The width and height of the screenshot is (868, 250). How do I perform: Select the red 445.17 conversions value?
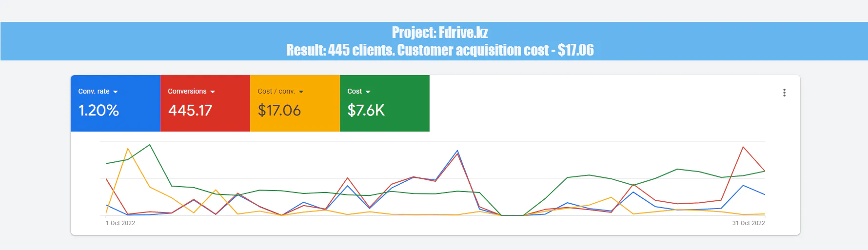(190, 110)
